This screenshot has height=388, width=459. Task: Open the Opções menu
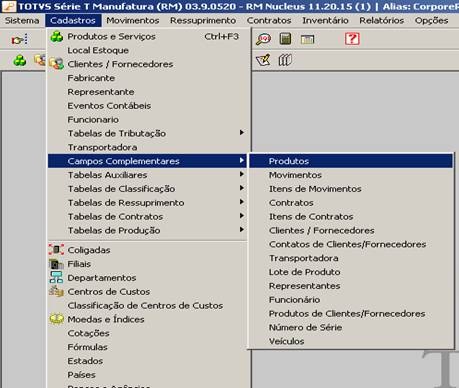[431, 20]
